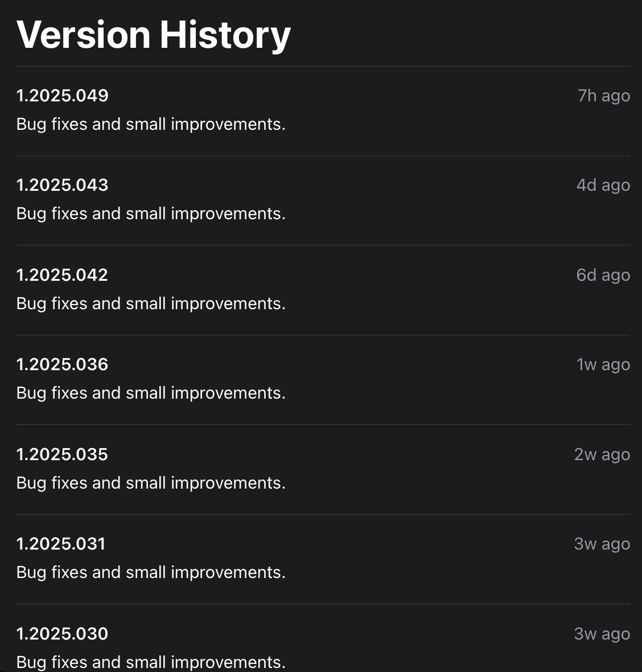Select version 1.2025.035 entry
The height and width of the screenshot is (672, 642).
click(63, 454)
